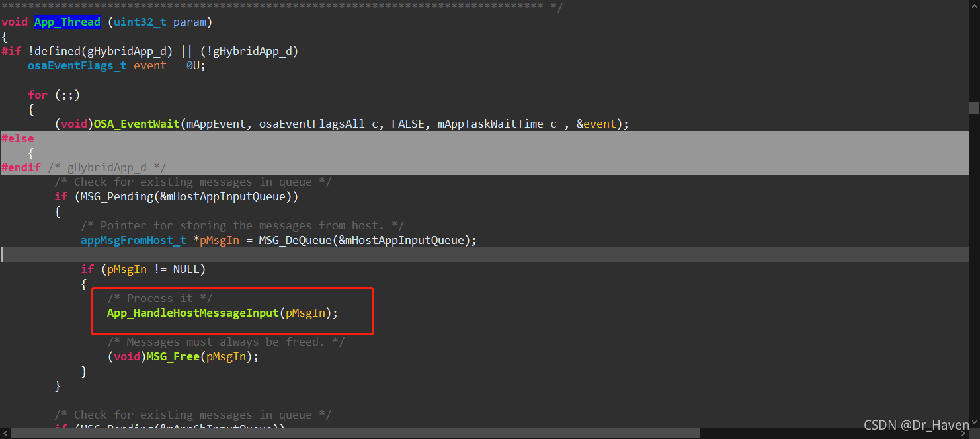Click the 'Pointer for storing the messages' comment
This screenshot has width=980, height=439.
[243, 225]
